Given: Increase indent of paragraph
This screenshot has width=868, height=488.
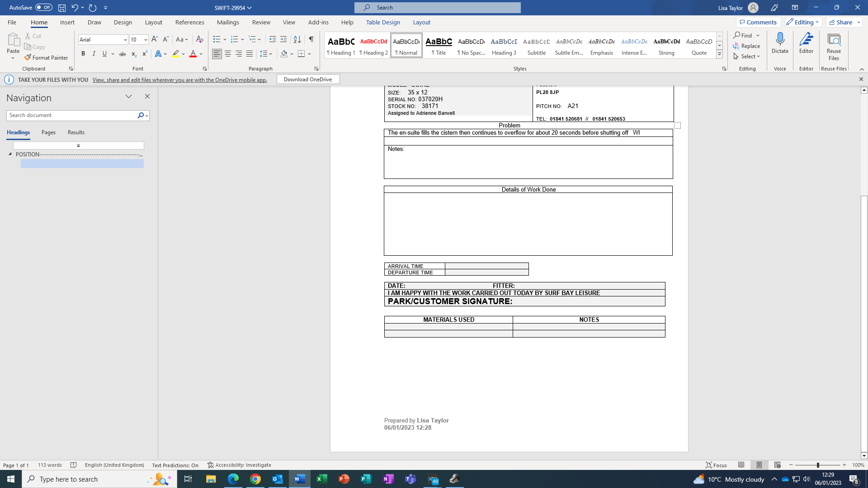Looking at the screenshot, I should 283,39.
